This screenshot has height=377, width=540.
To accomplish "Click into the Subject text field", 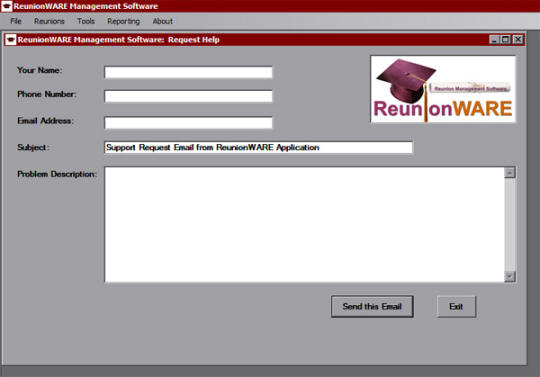I will coord(258,147).
